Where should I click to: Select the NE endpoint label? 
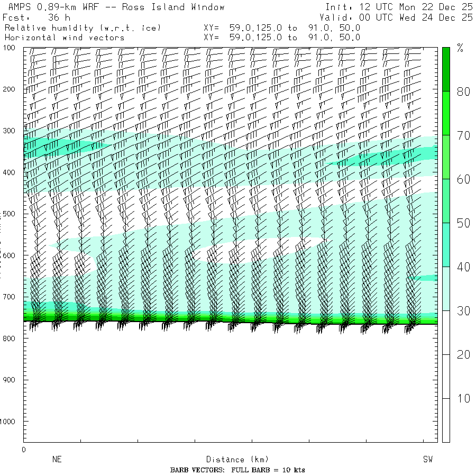(x=57, y=460)
